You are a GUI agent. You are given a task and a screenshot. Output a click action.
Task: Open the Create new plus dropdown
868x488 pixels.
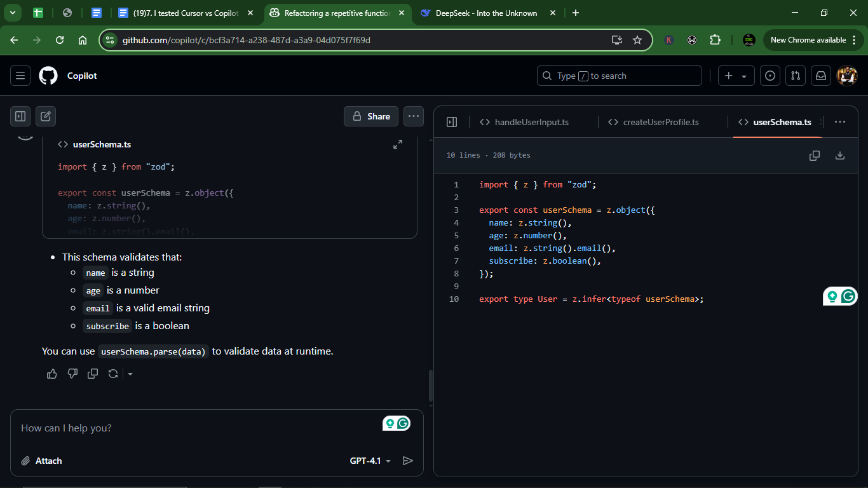(x=736, y=76)
